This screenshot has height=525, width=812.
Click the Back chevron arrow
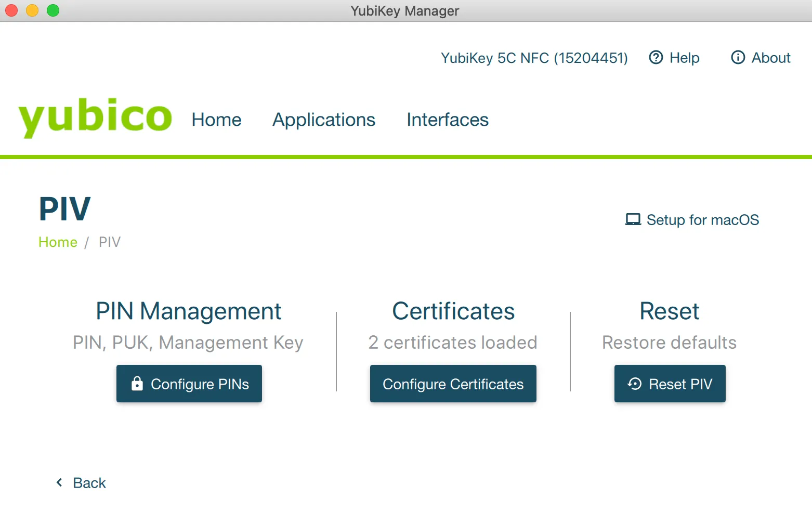[x=59, y=482]
